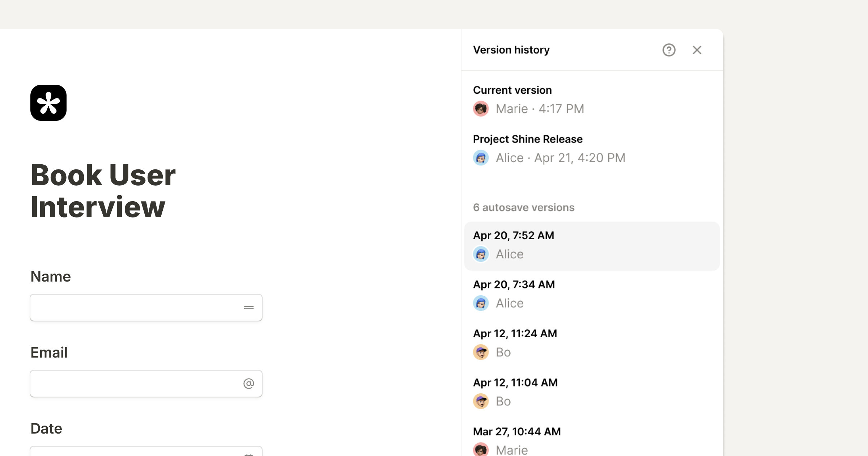Open the Apr 20, 7:52 AM autosave
868x456 pixels.
pos(592,246)
